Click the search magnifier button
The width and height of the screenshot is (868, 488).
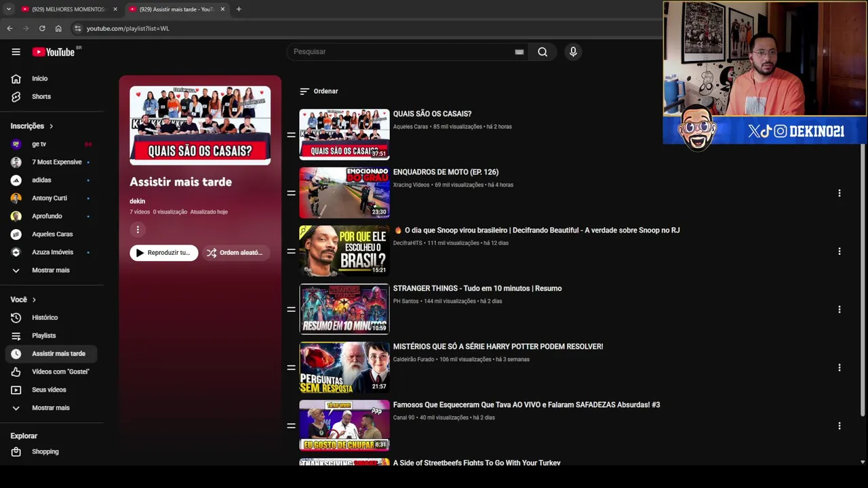[x=542, y=52]
